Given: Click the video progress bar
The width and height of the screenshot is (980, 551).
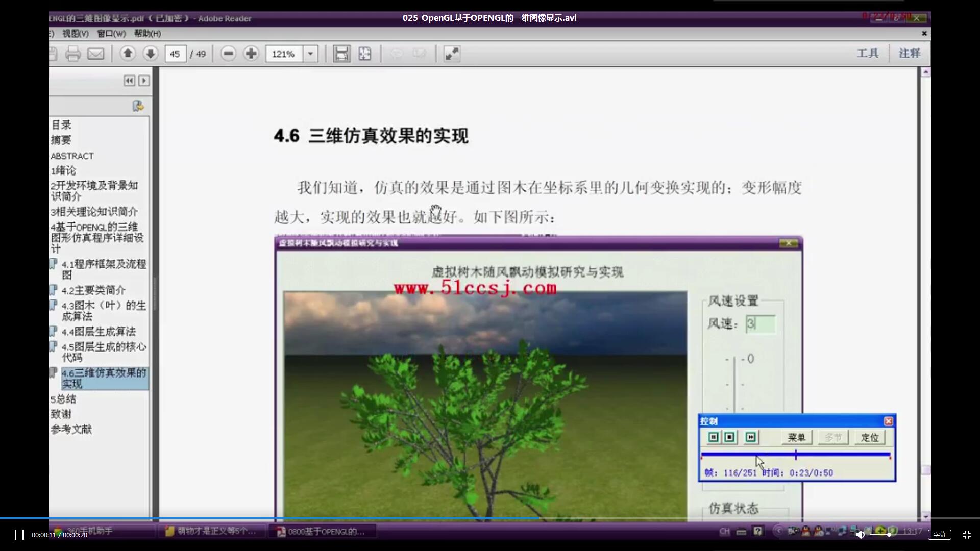Looking at the screenshot, I should [x=490, y=518].
